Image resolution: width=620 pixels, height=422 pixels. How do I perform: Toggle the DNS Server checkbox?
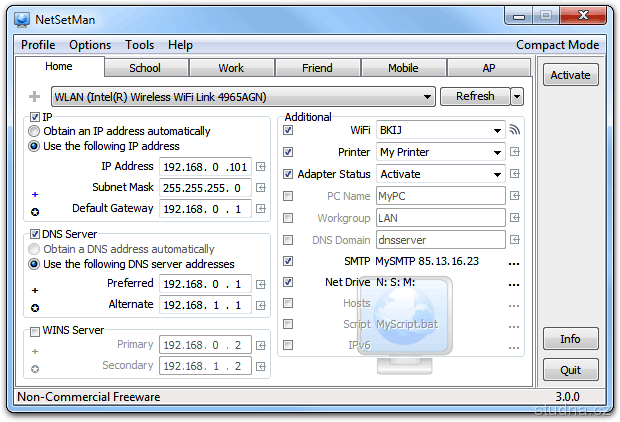click(35, 234)
